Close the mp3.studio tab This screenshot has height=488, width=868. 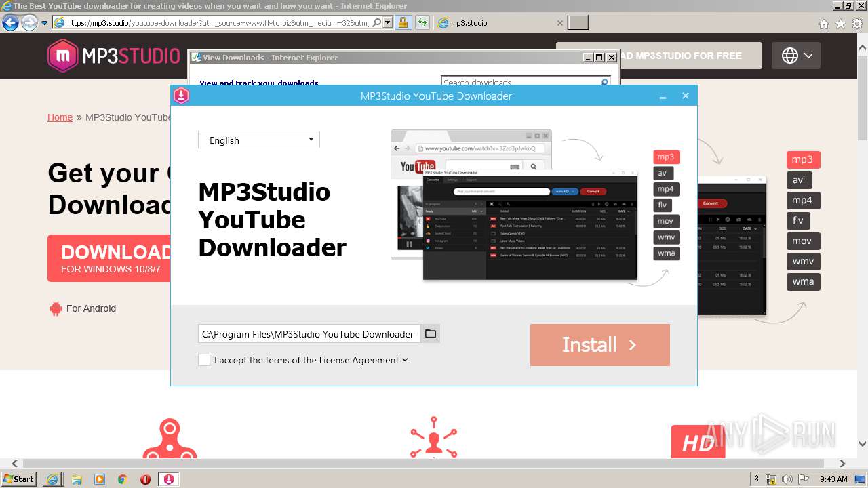coord(560,23)
